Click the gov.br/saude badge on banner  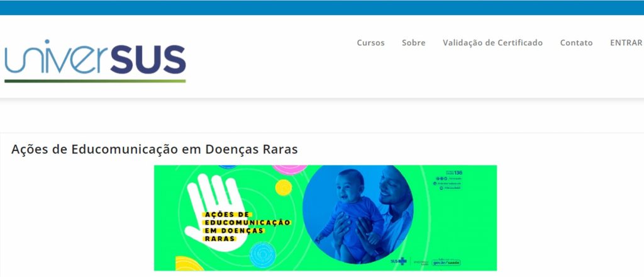click(446, 263)
